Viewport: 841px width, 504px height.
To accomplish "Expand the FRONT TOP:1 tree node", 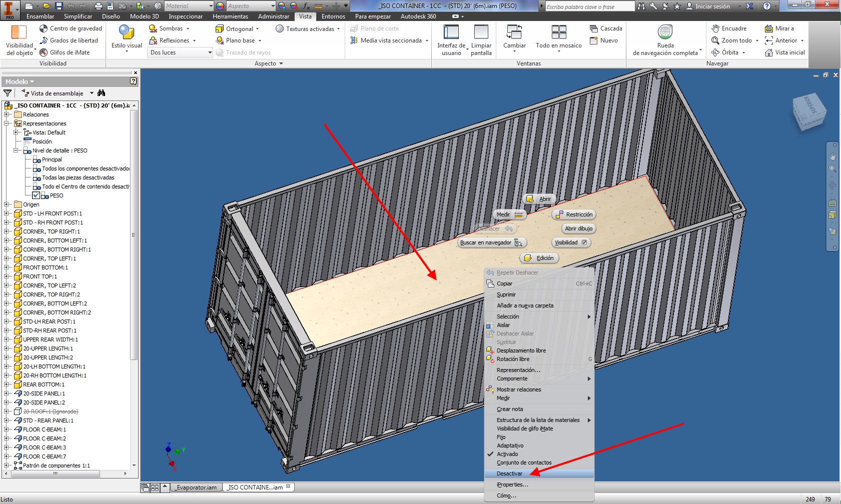I will click(x=7, y=276).
